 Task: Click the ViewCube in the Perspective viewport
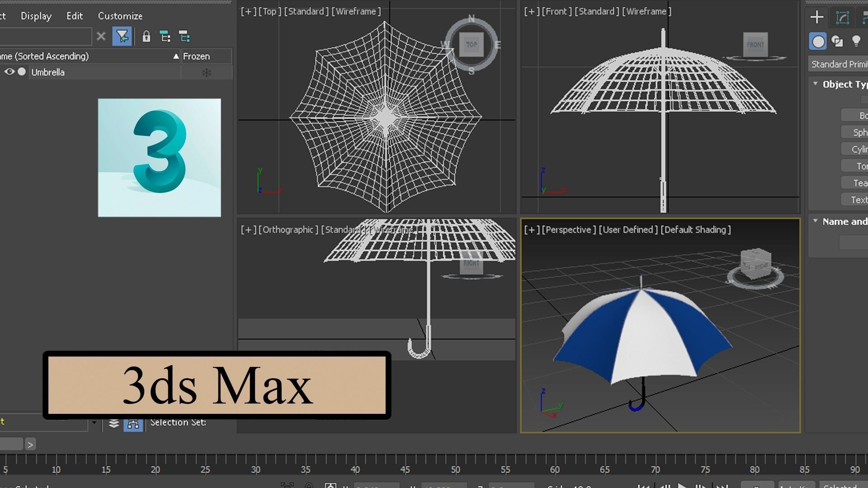756,263
